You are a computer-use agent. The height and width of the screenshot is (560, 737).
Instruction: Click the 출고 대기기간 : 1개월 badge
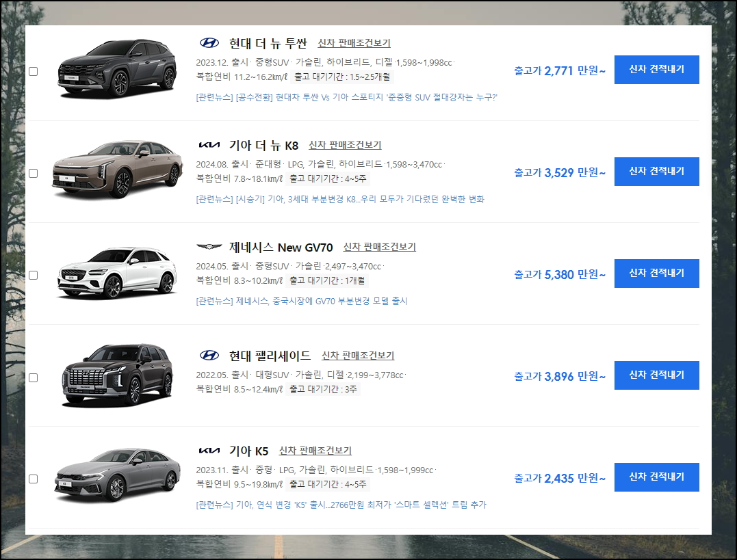[326, 280]
